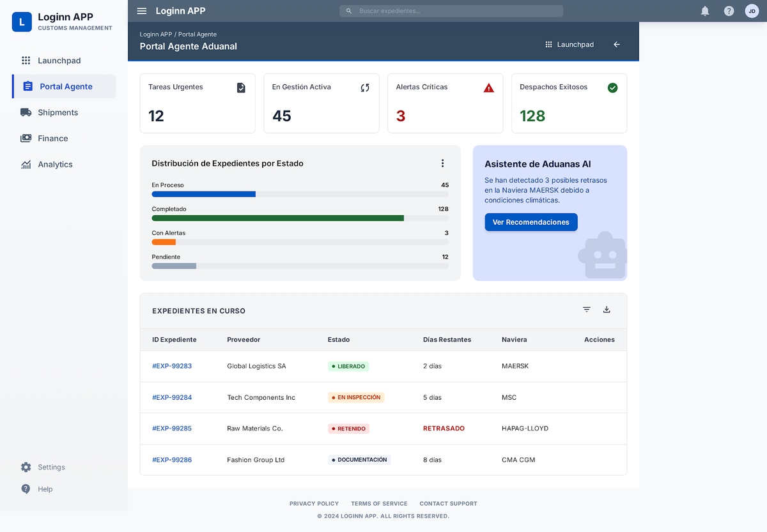
Task: Download the Expedientes en Curso table
Action: [607, 309]
